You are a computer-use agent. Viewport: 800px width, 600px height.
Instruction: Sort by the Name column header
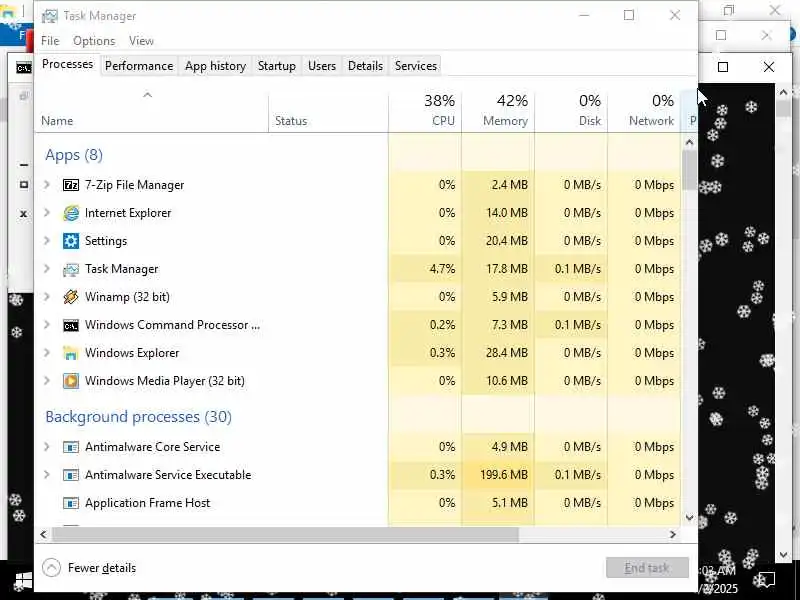[x=152, y=111]
